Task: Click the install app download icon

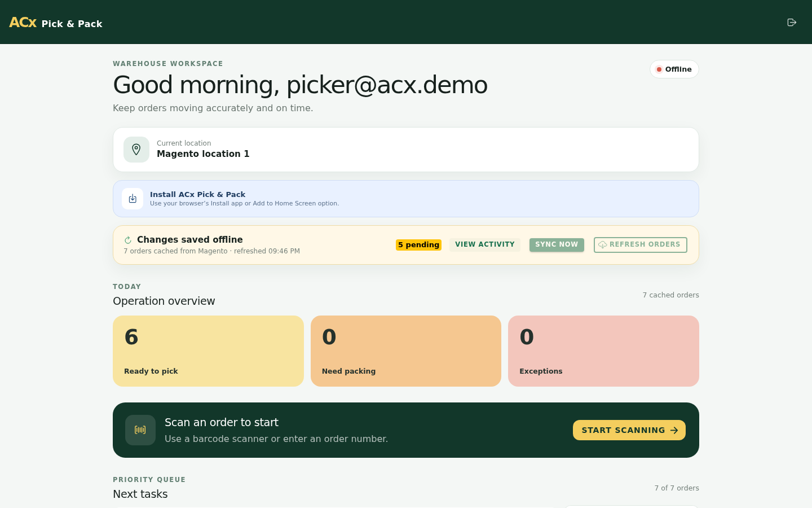Action: click(133, 199)
